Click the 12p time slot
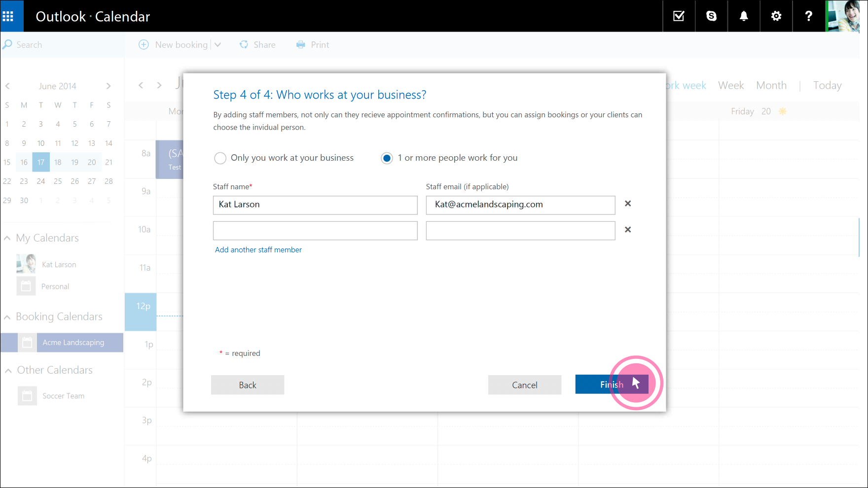 [141, 312]
